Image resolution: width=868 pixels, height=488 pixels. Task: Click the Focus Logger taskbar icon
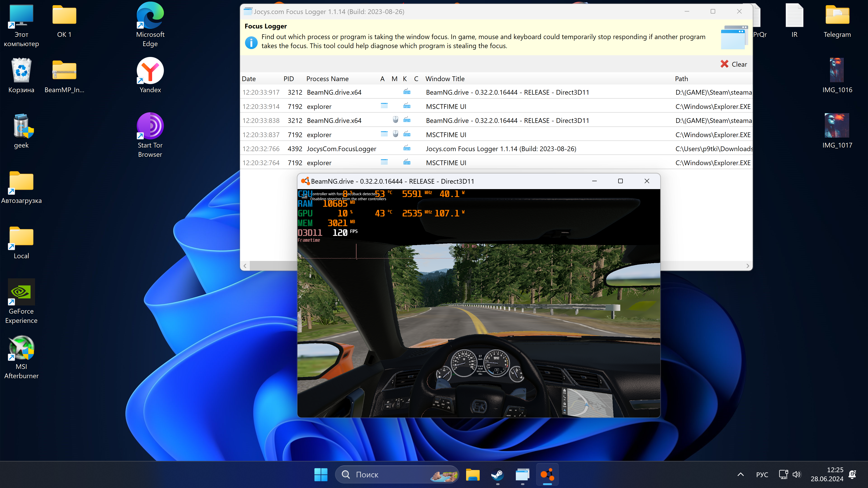[522, 474]
